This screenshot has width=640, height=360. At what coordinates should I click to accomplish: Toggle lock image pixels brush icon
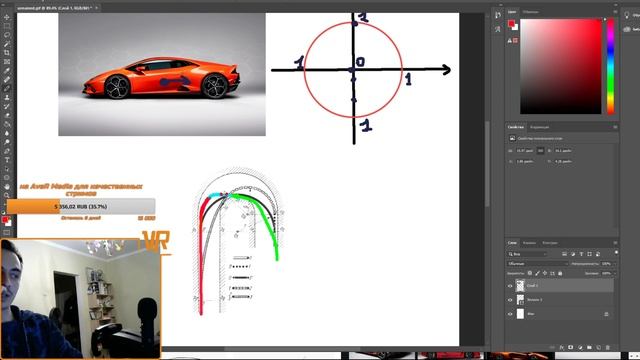[537, 273]
